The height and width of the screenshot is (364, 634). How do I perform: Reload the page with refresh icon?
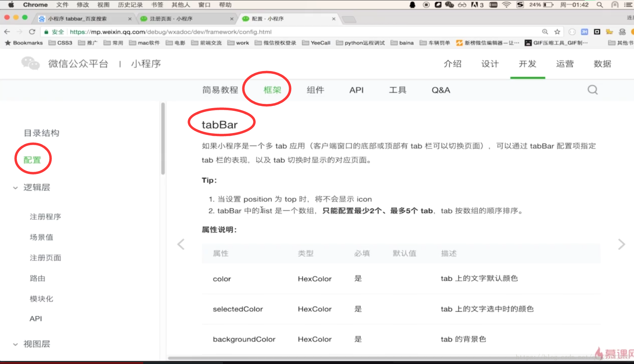(32, 32)
